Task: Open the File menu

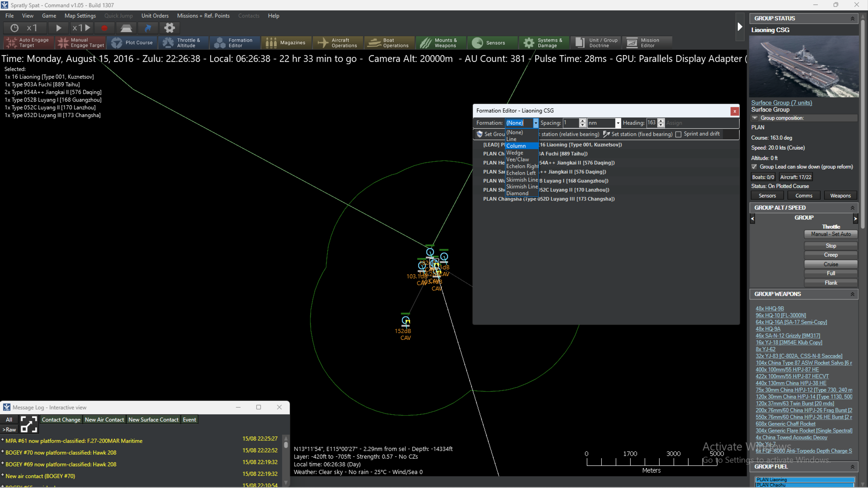Action: pos(9,15)
